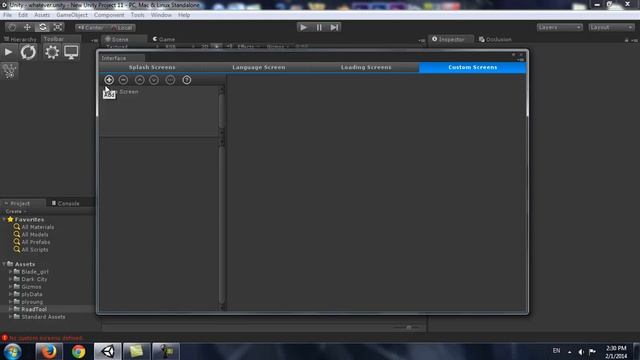Select the Hand view tool
The width and height of the screenshot is (640, 360).
(x=12, y=27)
